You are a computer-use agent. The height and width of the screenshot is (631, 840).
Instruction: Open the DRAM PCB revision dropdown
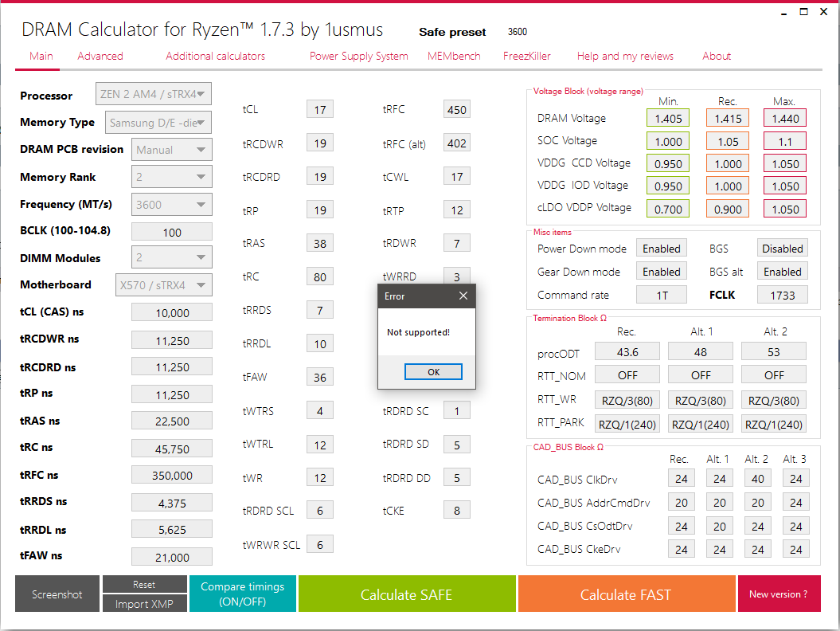click(172, 150)
